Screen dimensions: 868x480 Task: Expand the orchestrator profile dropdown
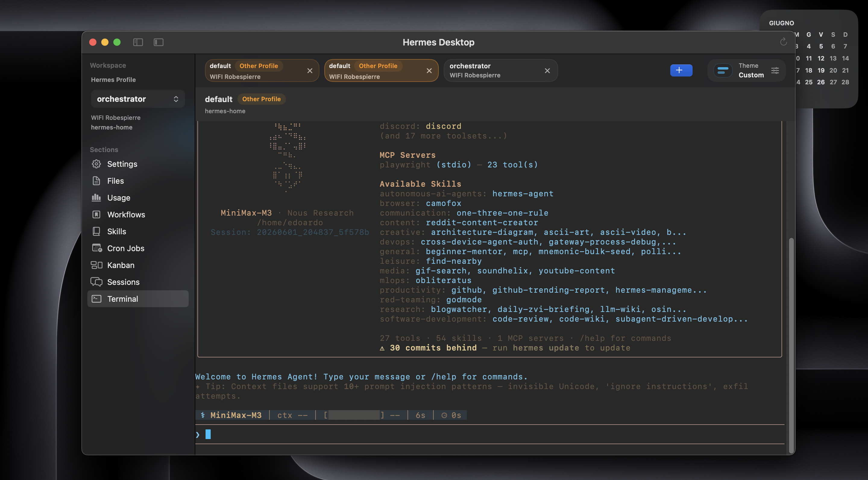(137, 99)
